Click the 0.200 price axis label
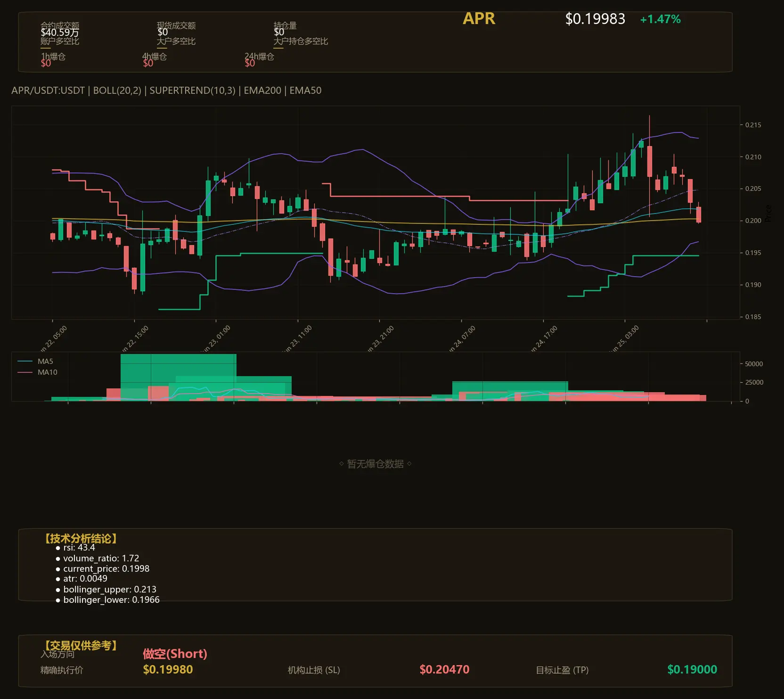784x699 pixels. 753,221
